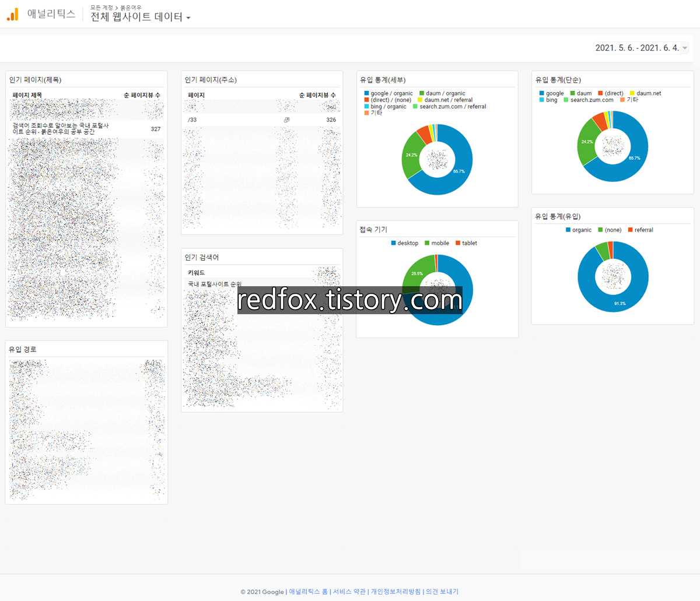Click the 유입 통계(세부) widget title
The image size is (700, 601).
[383, 80]
